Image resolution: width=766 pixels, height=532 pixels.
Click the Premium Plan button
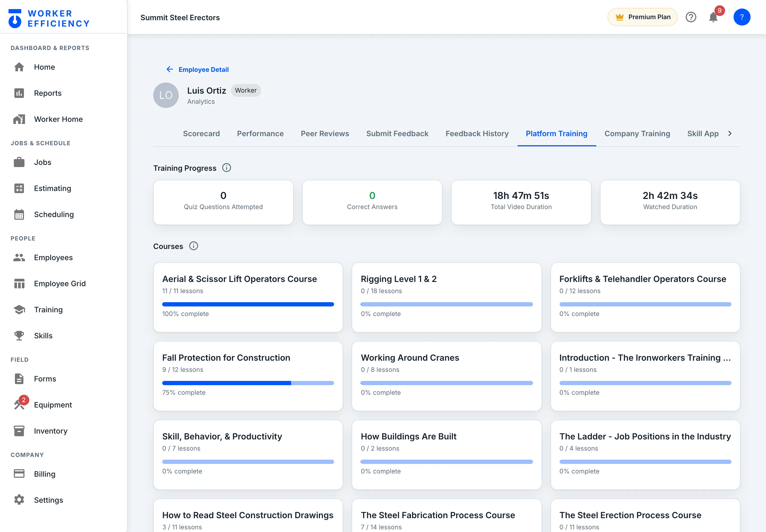coord(642,17)
